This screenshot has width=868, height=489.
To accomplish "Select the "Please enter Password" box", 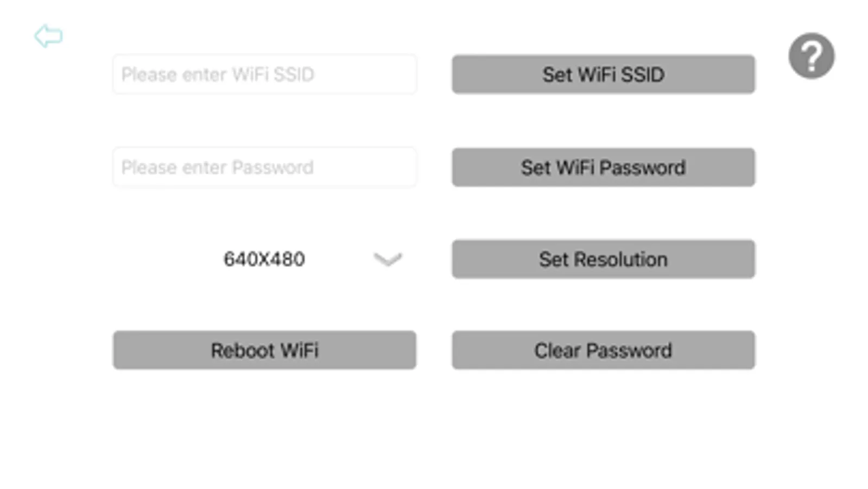I will (264, 167).
